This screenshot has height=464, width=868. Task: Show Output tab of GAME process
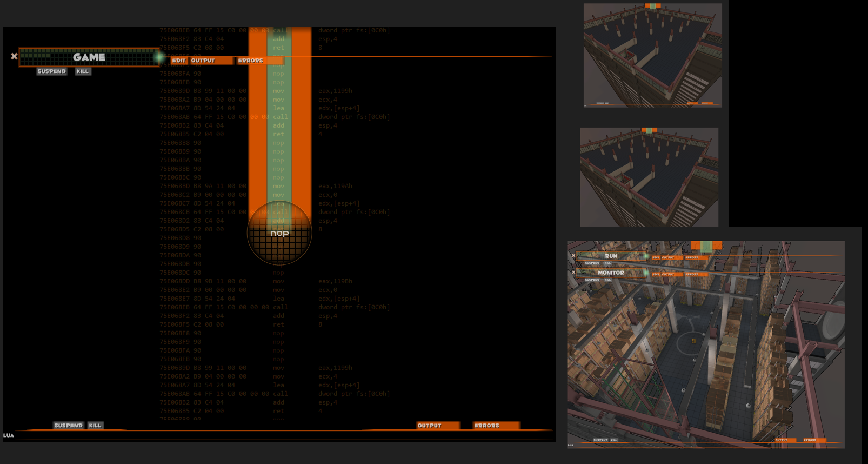coord(203,61)
